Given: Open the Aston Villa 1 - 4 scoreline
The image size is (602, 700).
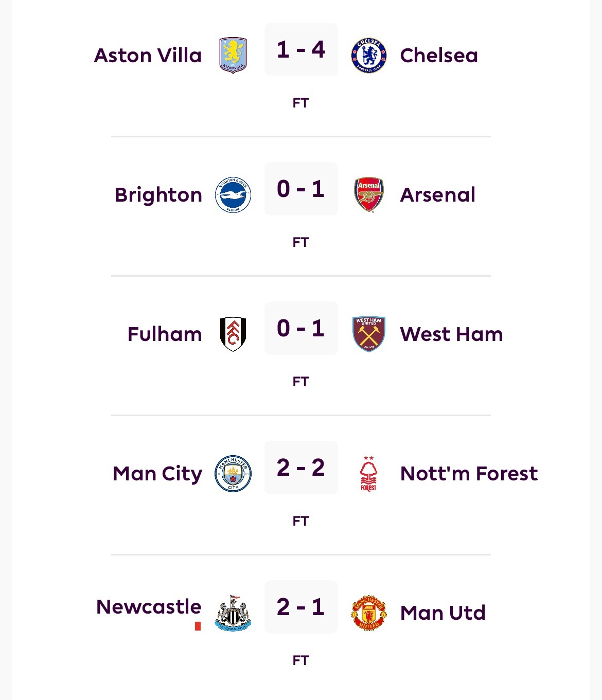Looking at the screenshot, I should pyautogui.click(x=301, y=49).
